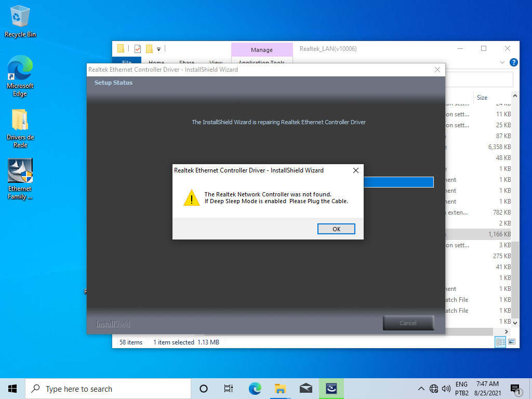
Task: Select the Microsoft Edge desktop shortcut
Action: point(20,76)
